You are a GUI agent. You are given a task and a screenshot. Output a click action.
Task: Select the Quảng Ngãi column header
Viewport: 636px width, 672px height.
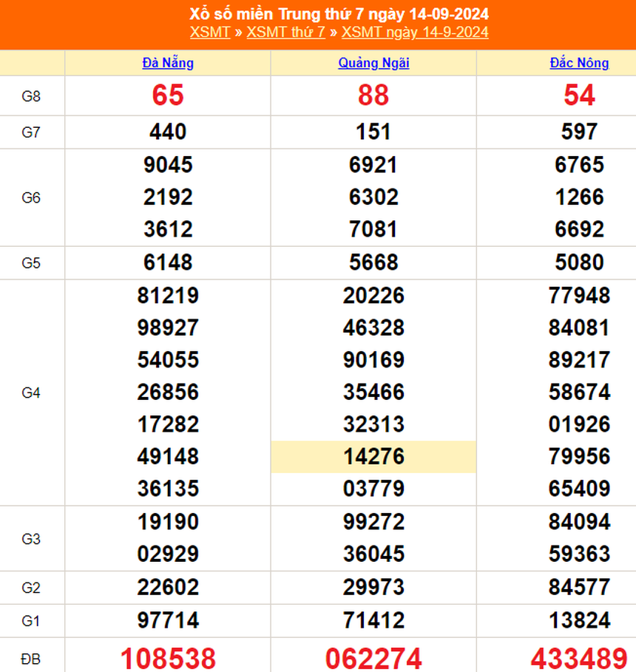coord(374,63)
